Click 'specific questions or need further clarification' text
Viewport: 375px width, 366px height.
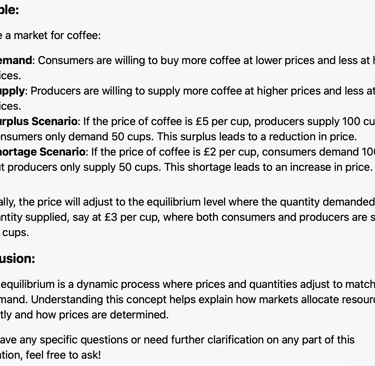pyautogui.click(x=170, y=340)
